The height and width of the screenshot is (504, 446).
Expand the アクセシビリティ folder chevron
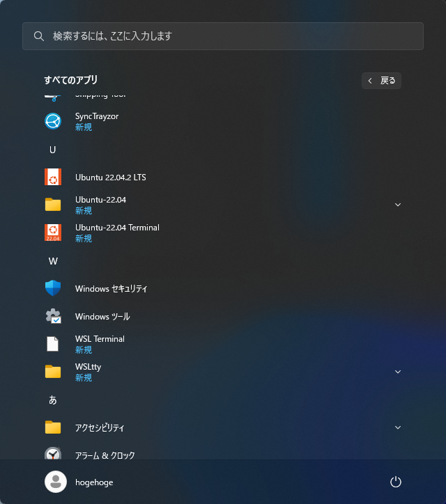(398, 427)
